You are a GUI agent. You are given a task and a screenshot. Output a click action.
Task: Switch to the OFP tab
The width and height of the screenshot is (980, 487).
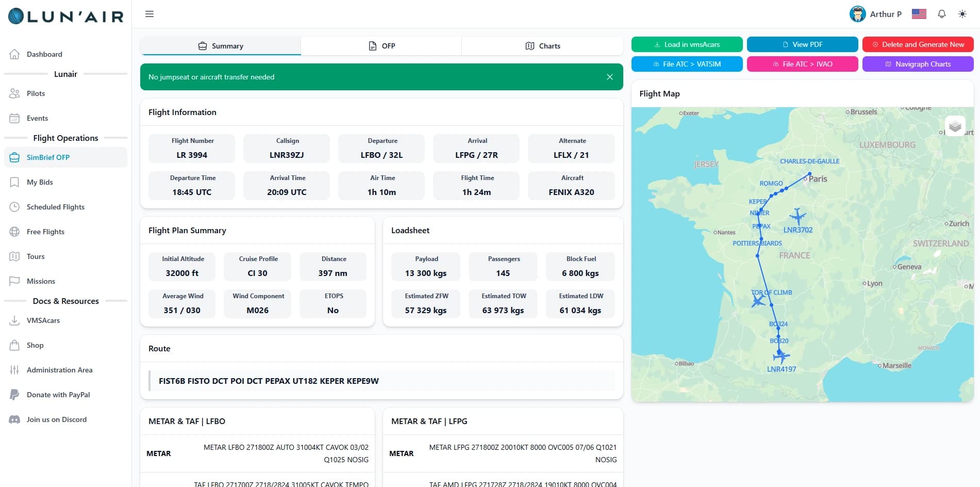(x=381, y=46)
